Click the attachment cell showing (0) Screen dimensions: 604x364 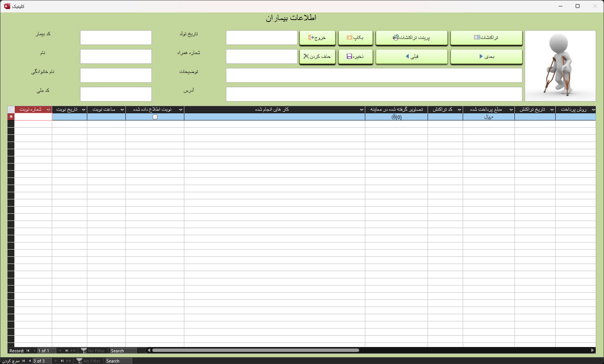tap(396, 117)
